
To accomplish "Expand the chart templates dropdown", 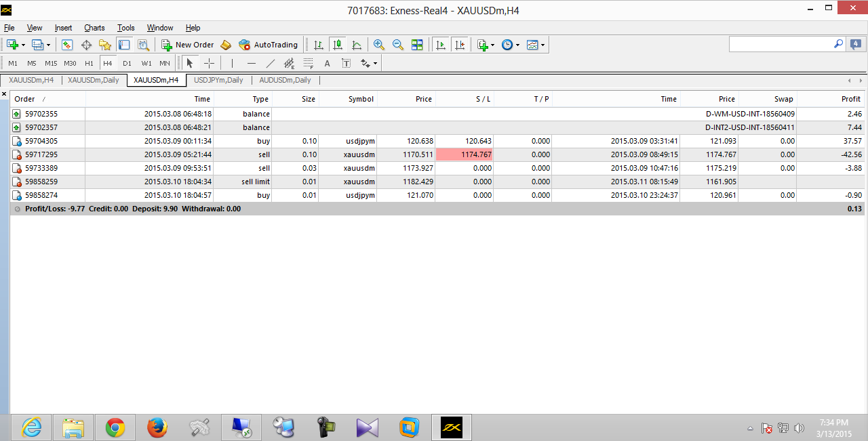I will point(536,45).
